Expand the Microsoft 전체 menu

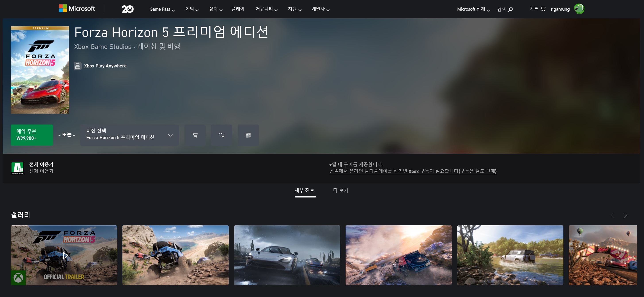(474, 9)
